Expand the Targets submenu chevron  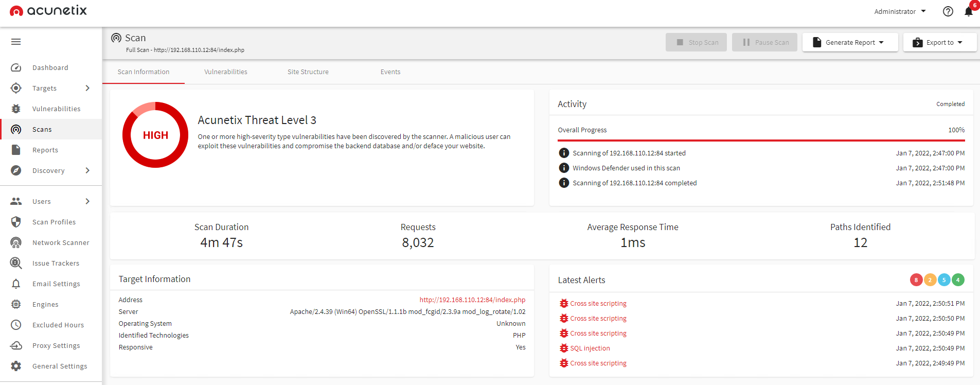tap(87, 88)
